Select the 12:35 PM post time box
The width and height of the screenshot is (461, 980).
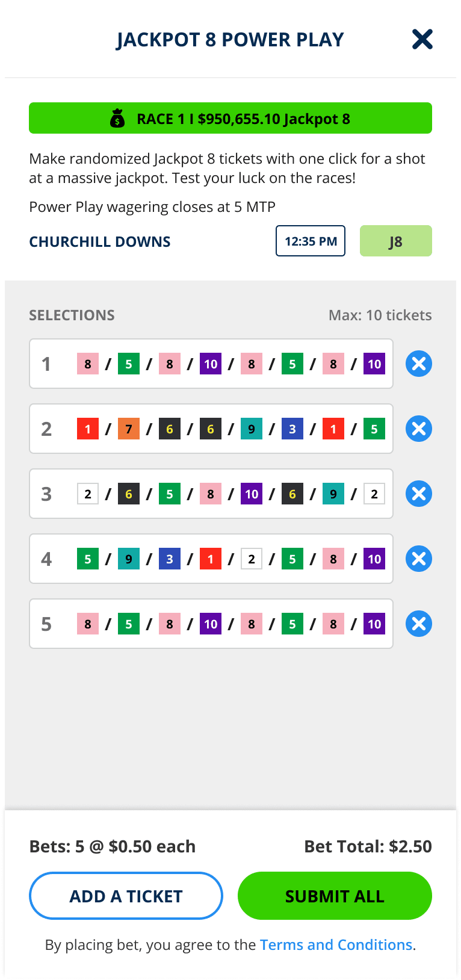(x=311, y=241)
